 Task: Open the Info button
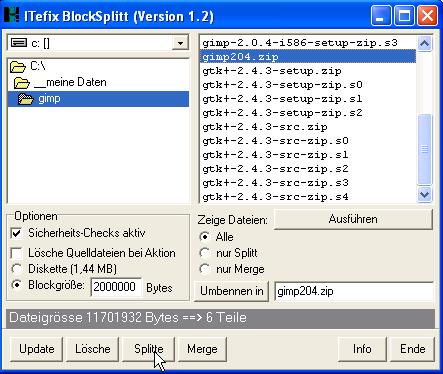pos(362,349)
